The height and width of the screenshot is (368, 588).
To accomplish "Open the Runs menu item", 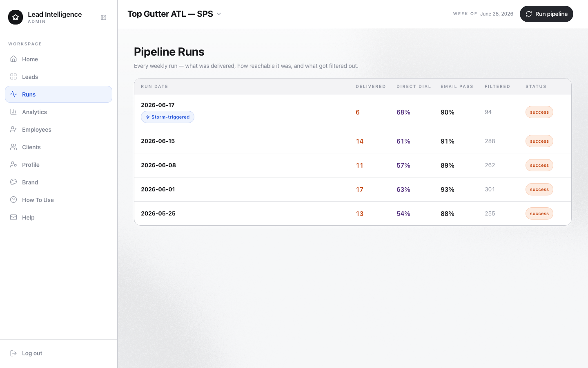I will coord(58,94).
